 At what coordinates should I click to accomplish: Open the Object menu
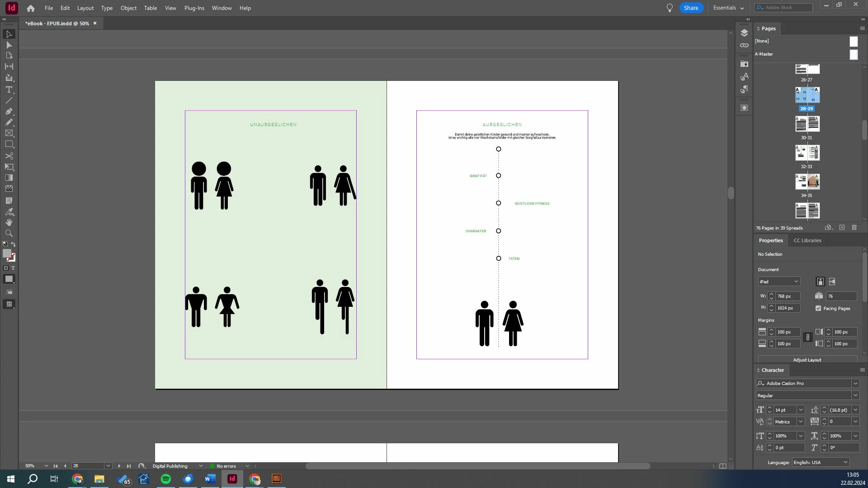pyautogui.click(x=128, y=8)
